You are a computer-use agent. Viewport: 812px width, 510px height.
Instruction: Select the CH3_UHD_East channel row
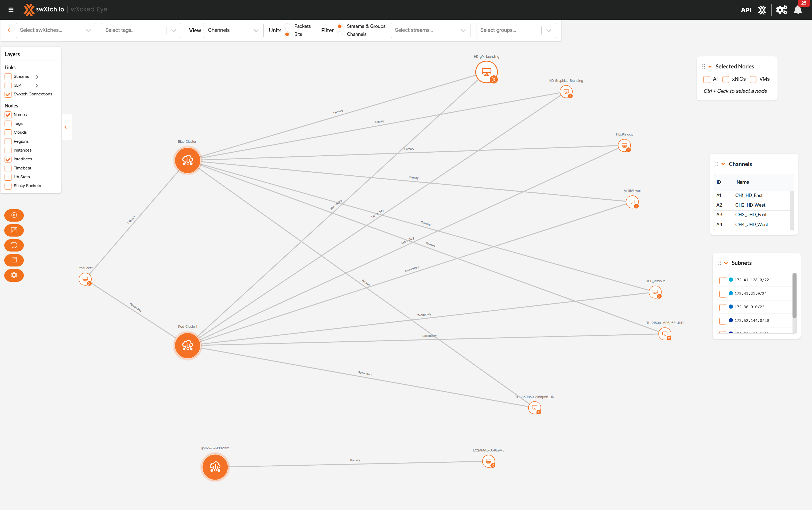pos(751,215)
